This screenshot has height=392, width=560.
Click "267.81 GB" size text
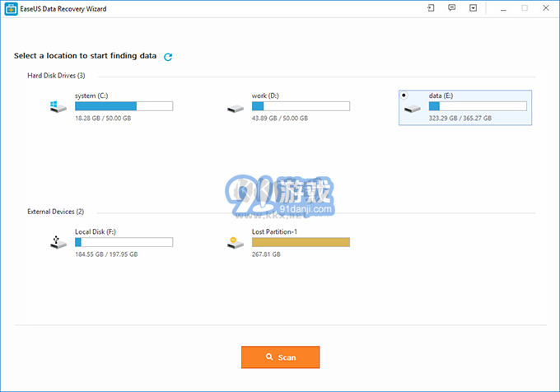coord(266,254)
